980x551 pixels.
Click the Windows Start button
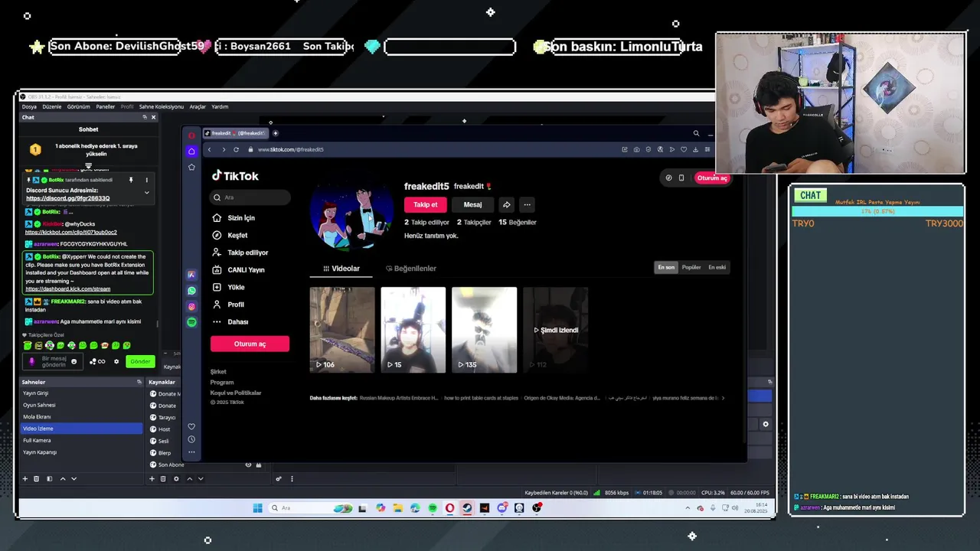tap(257, 508)
